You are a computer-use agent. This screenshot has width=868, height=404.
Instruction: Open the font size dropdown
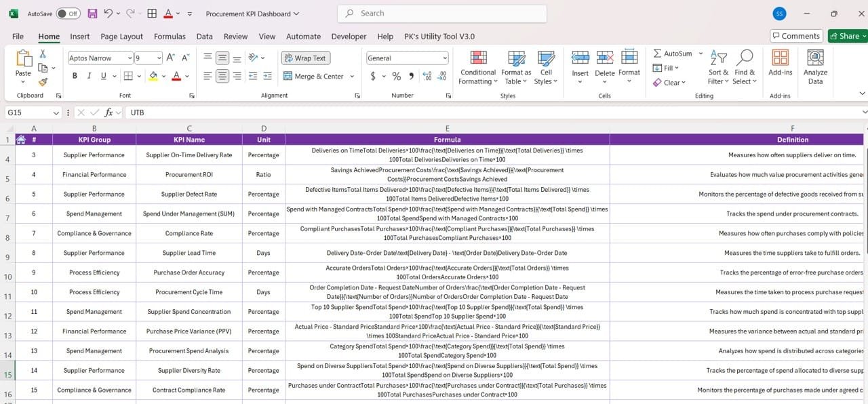[159, 58]
